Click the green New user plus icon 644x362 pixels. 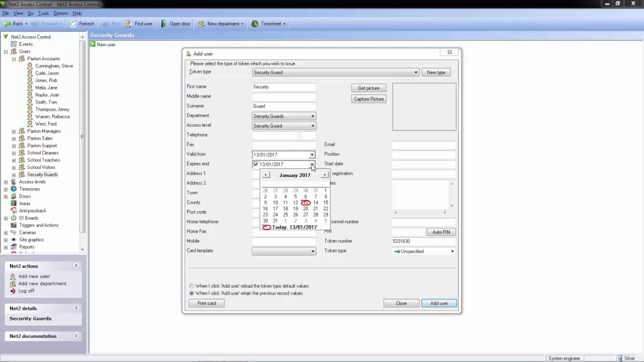tap(93, 44)
